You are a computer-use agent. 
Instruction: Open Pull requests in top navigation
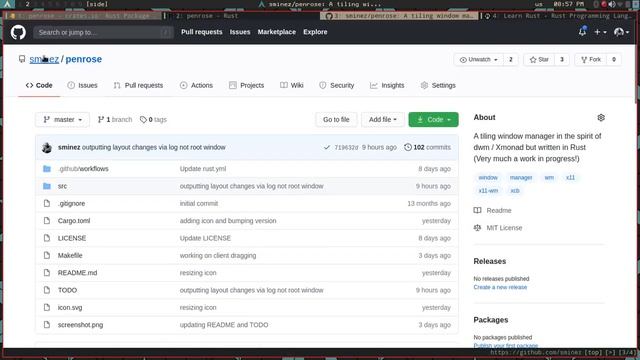pyautogui.click(x=202, y=32)
